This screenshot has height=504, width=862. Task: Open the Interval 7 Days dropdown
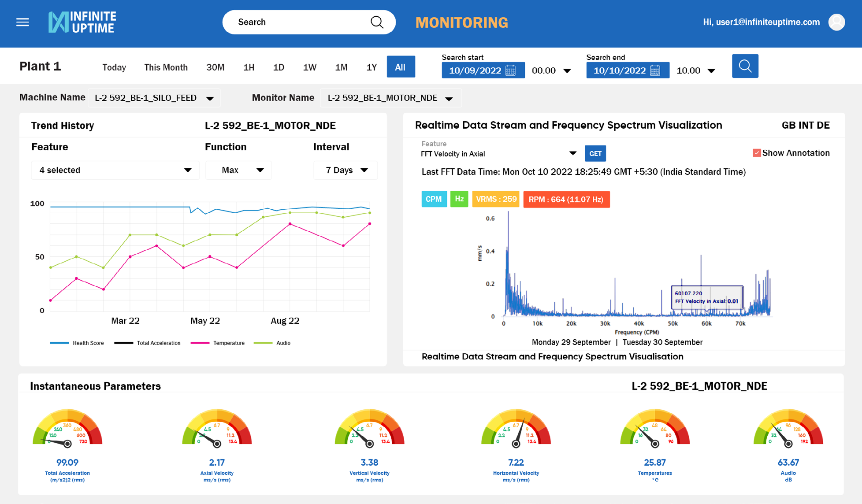coord(346,170)
